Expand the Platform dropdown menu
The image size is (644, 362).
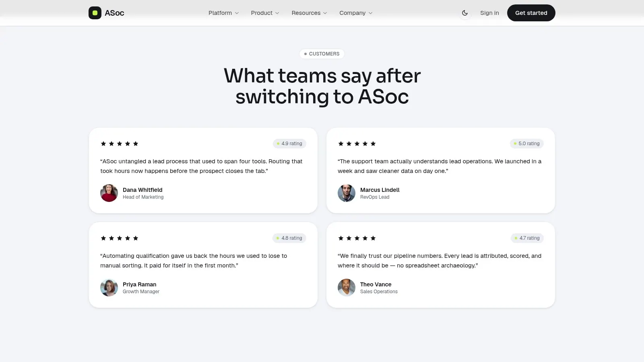click(x=224, y=13)
